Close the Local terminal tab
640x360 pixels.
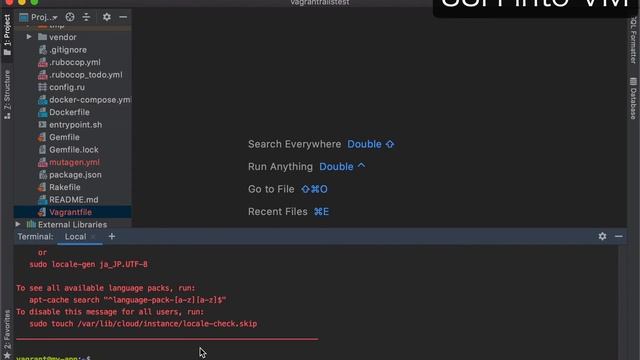tap(93, 237)
